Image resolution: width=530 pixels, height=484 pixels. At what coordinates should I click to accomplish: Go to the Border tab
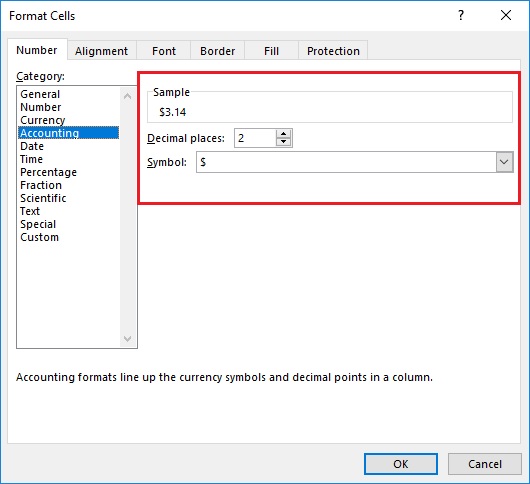(217, 51)
